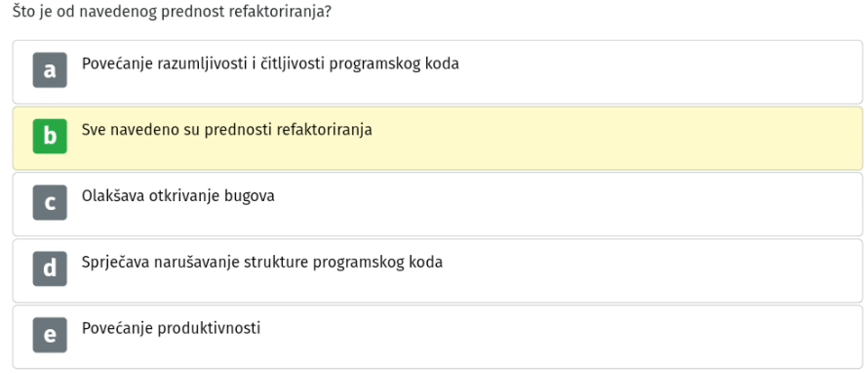Pick the gray "d" answer badge
This screenshot has height=374, width=868.
click(x=50, y=269)
